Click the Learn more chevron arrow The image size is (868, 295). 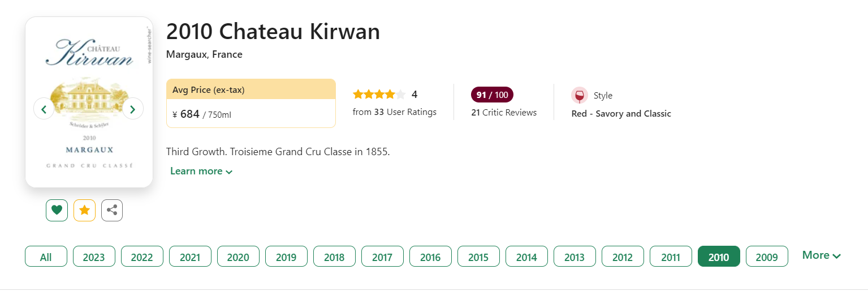pos(229,172)
